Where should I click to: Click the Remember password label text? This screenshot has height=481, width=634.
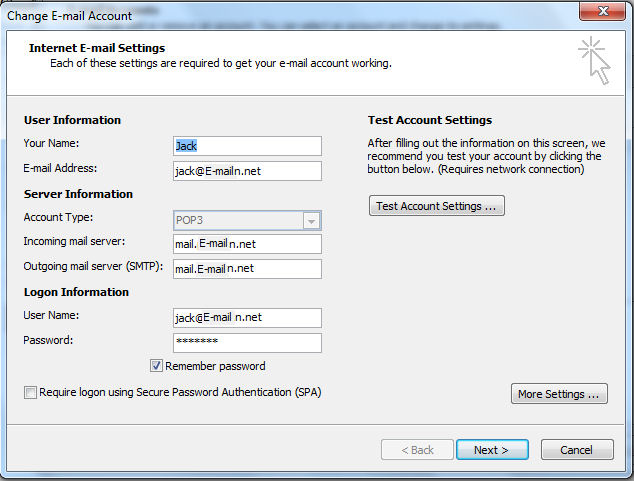[x=215, y=366]
